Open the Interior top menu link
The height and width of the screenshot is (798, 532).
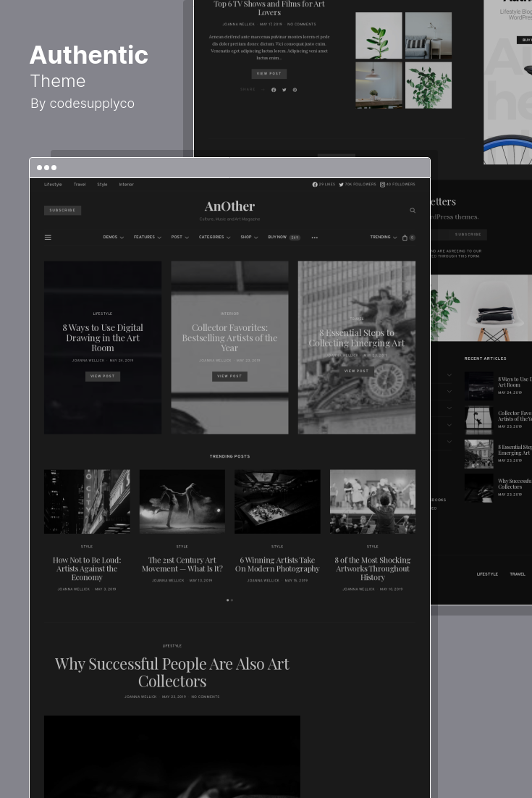click(x=126, y=184)
